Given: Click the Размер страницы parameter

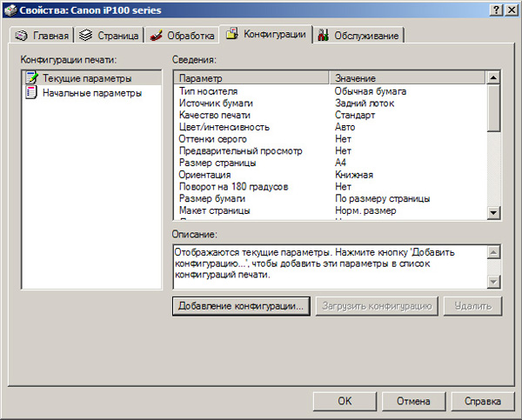Looking at the screenshot, I should [x=217, y=163].
